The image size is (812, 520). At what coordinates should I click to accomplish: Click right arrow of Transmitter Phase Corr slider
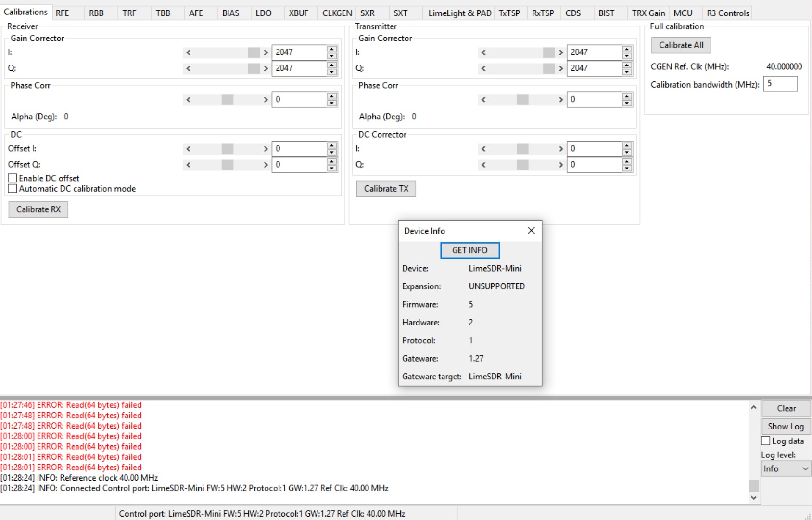click(x=560, y=100)
